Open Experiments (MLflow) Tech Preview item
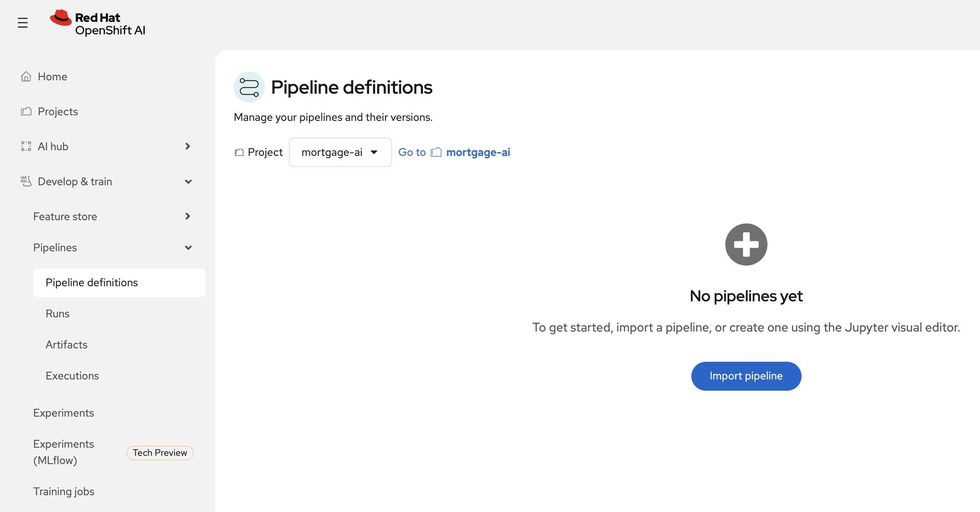This screenshot has height=512, width=980. point(64,452)
